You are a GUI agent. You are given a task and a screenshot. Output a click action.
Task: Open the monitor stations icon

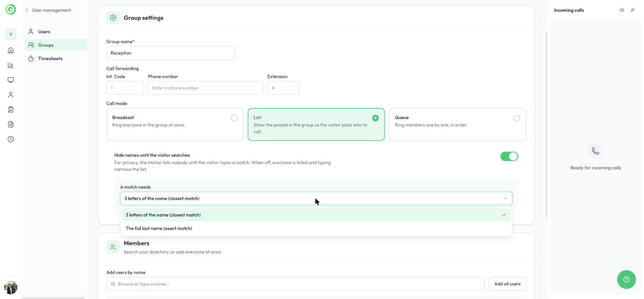pos(11,80)
